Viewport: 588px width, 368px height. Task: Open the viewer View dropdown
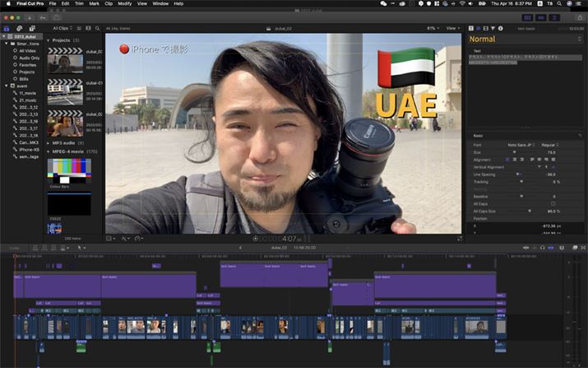click(453, 29)
